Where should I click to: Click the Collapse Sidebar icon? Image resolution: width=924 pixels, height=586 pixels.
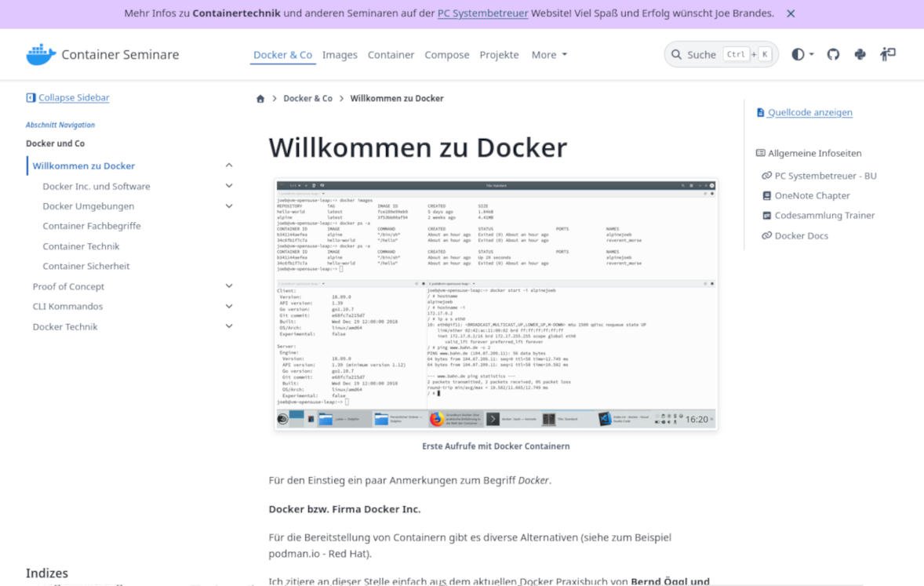point(31,97)
